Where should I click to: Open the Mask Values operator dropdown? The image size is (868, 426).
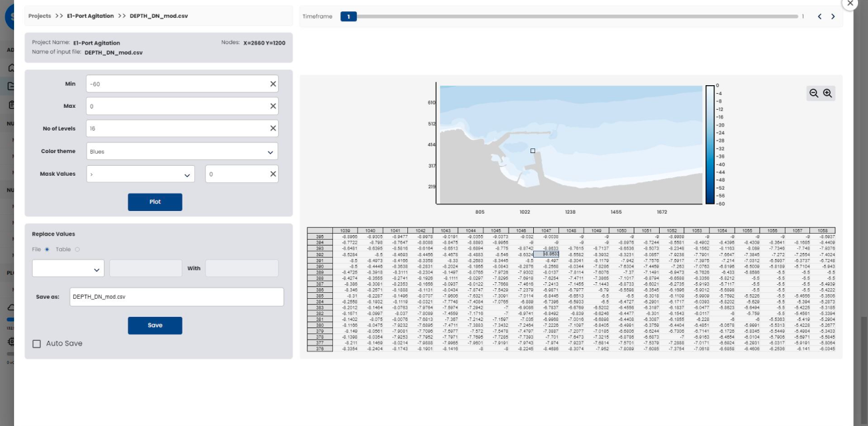(x=140, y=174)
